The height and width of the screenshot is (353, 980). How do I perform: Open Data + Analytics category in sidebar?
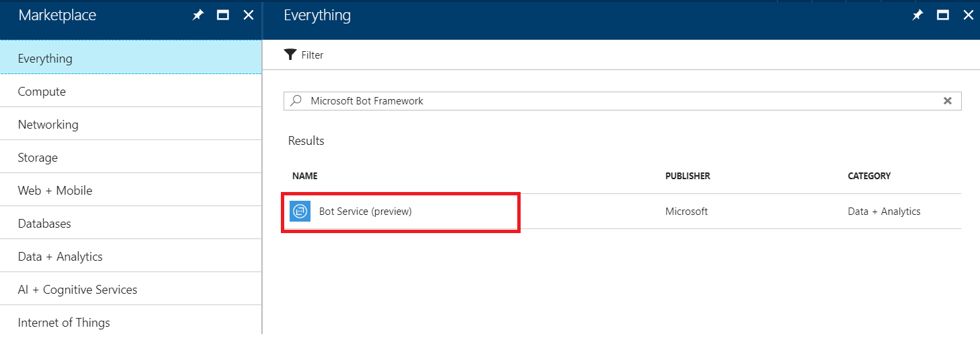tap(131, 256)
